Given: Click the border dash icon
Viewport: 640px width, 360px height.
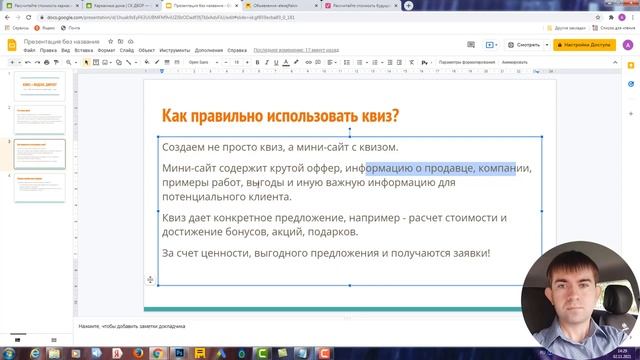Looking at the screenshot, I should click(x=177, y=62).
